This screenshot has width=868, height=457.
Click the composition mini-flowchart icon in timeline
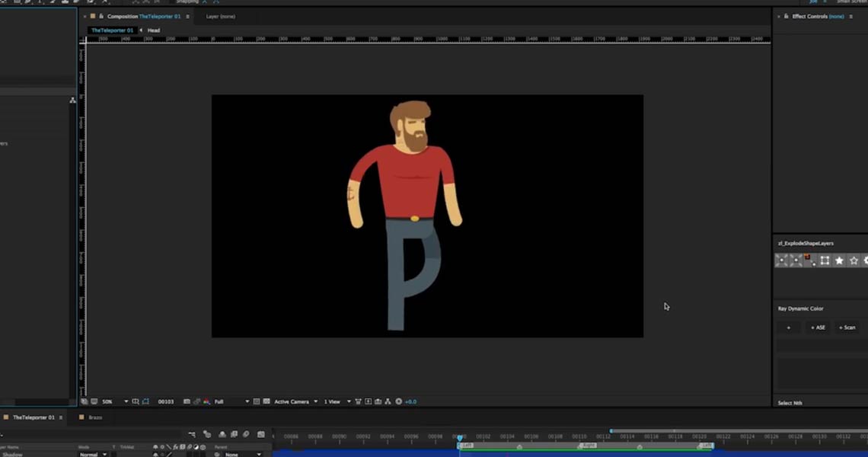[193, 434]
